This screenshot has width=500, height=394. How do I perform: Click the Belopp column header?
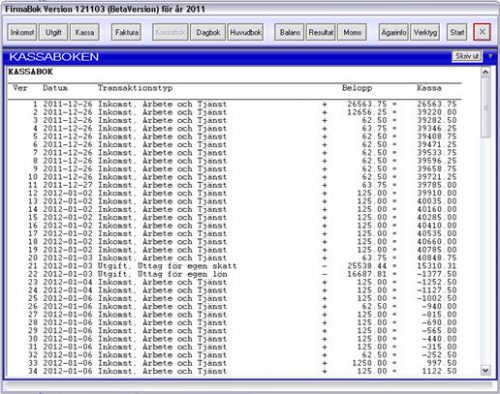pyautogui.click(x=357, y=88)
